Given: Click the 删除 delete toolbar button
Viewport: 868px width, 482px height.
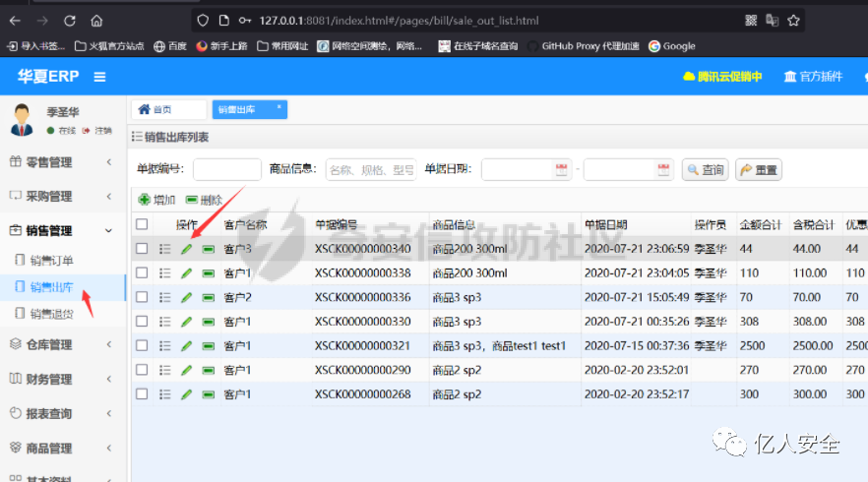Looking at the screenshot, I should (x=205, y=200).
